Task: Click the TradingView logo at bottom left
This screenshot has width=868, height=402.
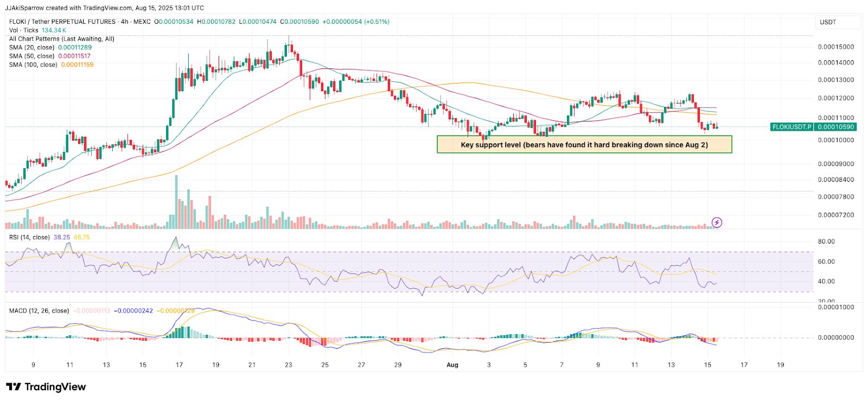Action: pos(46,387)
